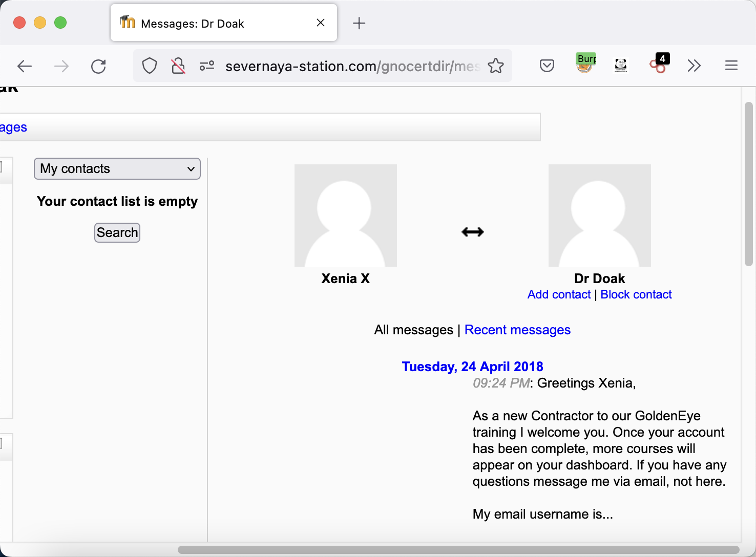Screen dimensions: 756x557
Task: Click the extension with badge 4
Action: [x=658, y=65]
